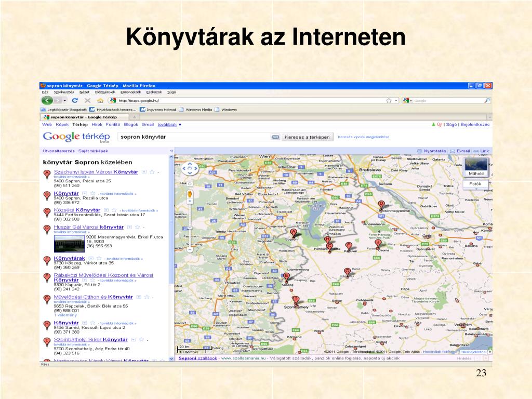Open the dropdown beside Széchenyi István Városi Könyvtár
This screenshot has width=532, height=399.
[144, 172]
